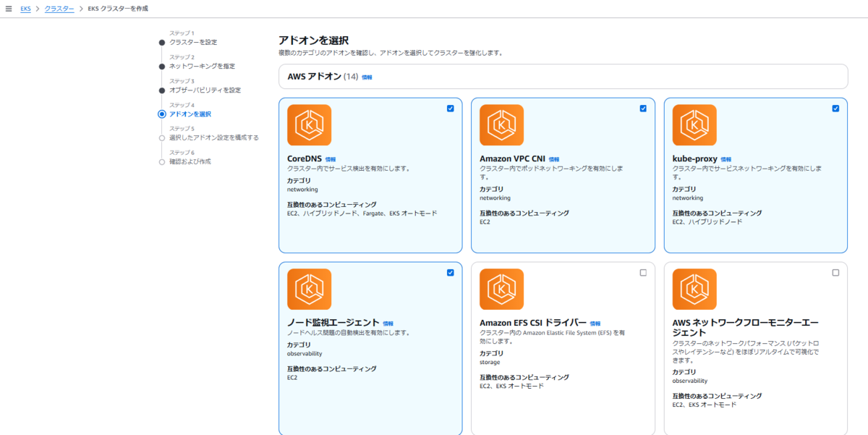Select step 5 選択したアドオン設定を構成する
The width and height of the screenshot is (868, 435).
pos(213,138)
